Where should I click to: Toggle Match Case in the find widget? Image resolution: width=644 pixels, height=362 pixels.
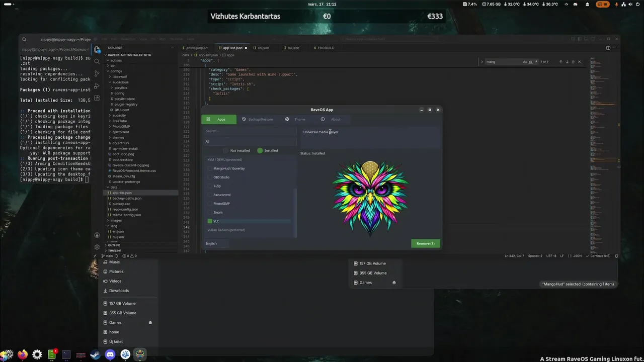pyautogui.click(x=525, y=62)
